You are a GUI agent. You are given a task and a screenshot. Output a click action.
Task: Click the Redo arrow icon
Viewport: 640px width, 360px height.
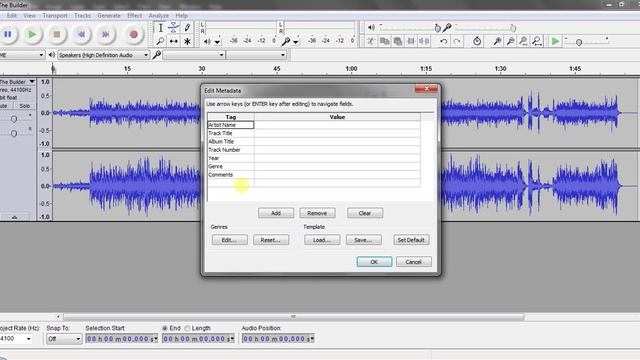click(457, 41)
